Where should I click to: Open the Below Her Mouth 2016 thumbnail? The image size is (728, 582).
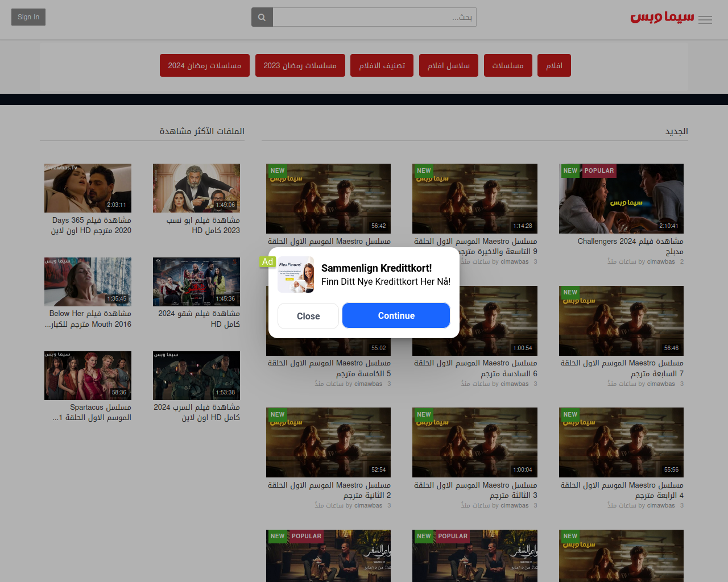88,282
